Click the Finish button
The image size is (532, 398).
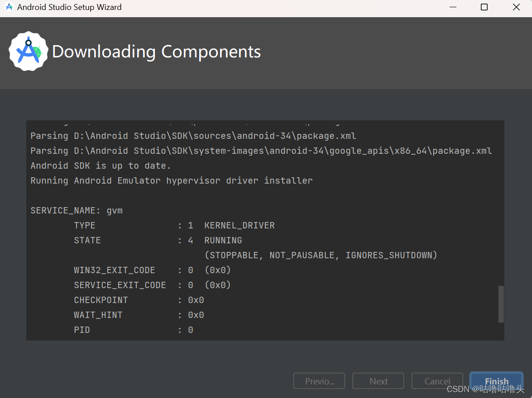click(x=496, y=381)
